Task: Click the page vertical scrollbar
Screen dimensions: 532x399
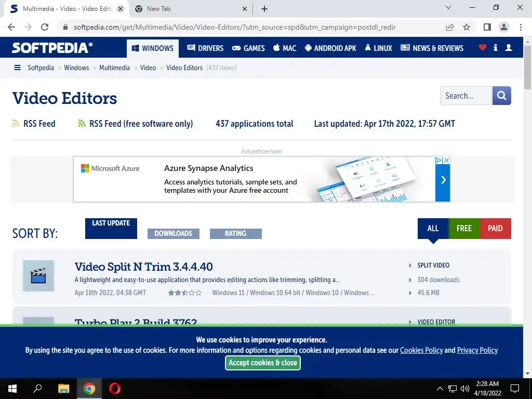Action: (527, 66)
